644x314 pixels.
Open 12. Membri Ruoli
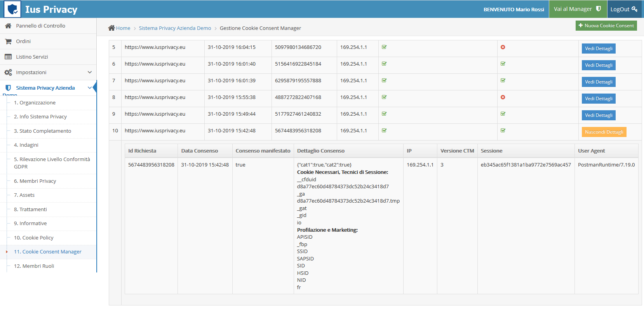click(34, 266)
